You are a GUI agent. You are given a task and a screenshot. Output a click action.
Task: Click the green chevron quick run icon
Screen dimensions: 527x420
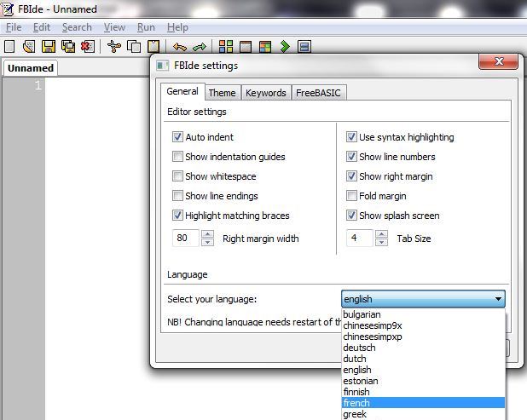pos(285,46)
